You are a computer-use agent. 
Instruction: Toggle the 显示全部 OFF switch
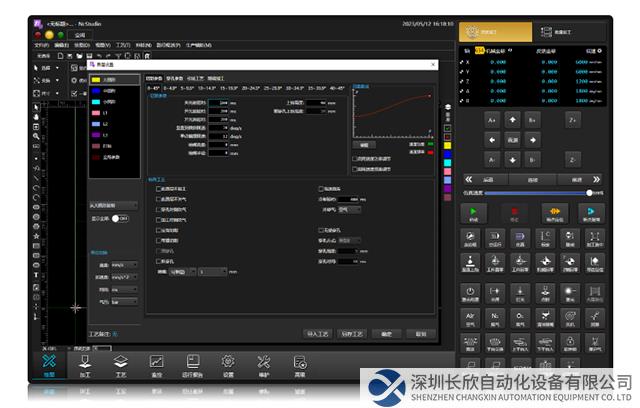(x=124, y=218)
